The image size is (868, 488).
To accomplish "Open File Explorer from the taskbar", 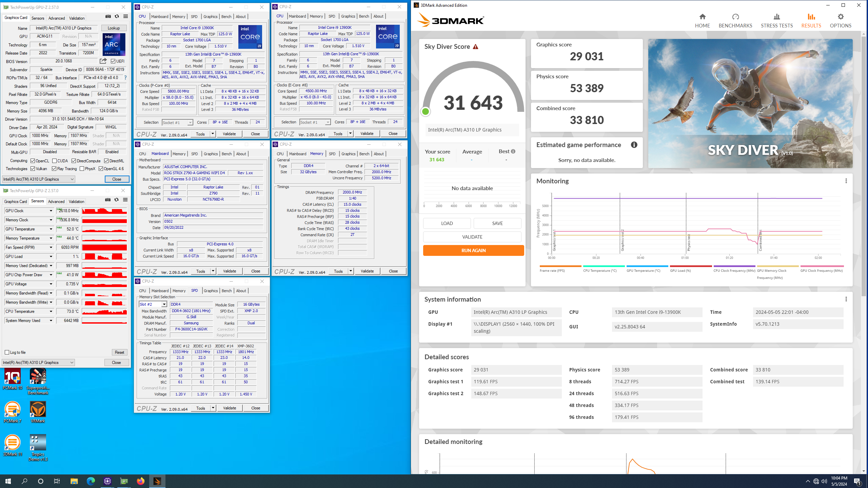I will [74, 481].
